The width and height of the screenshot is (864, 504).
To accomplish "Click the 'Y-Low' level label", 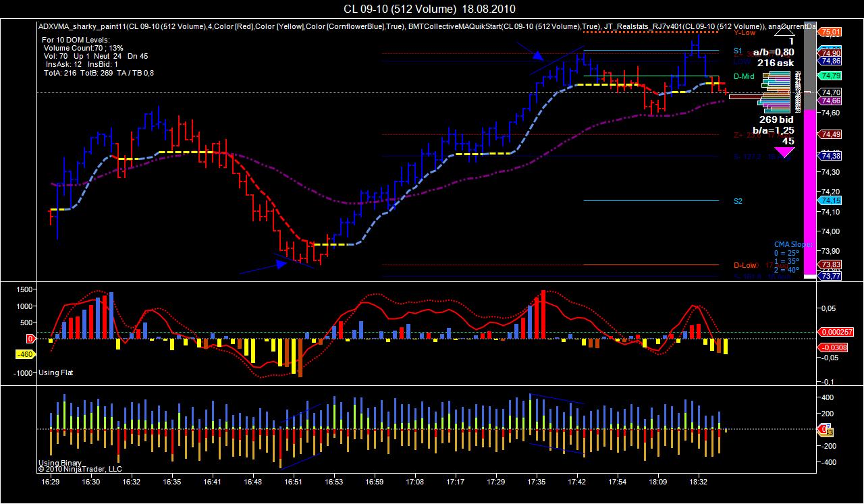I will (x=745, y=32).
